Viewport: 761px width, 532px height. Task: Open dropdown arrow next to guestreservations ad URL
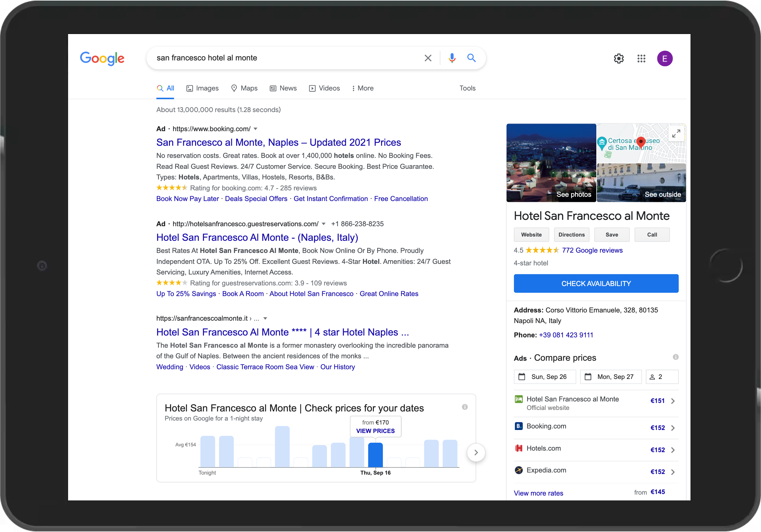pyautogui.click(x=323, y=224)
